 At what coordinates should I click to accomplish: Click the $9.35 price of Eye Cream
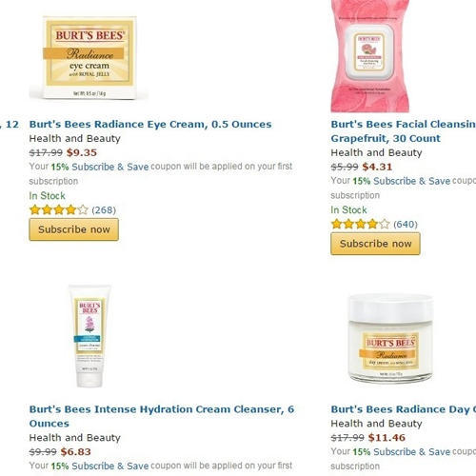pos(82,152)
